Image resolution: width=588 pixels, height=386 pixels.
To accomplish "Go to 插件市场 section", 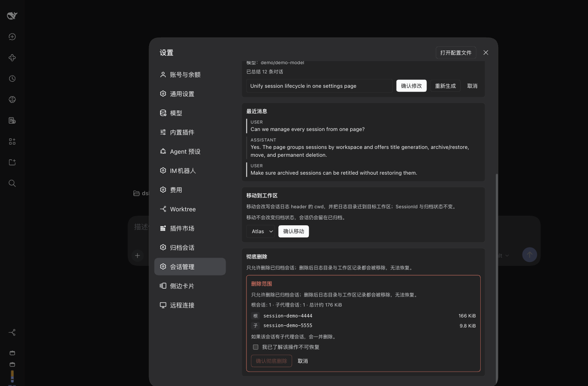I will (190, 228).
